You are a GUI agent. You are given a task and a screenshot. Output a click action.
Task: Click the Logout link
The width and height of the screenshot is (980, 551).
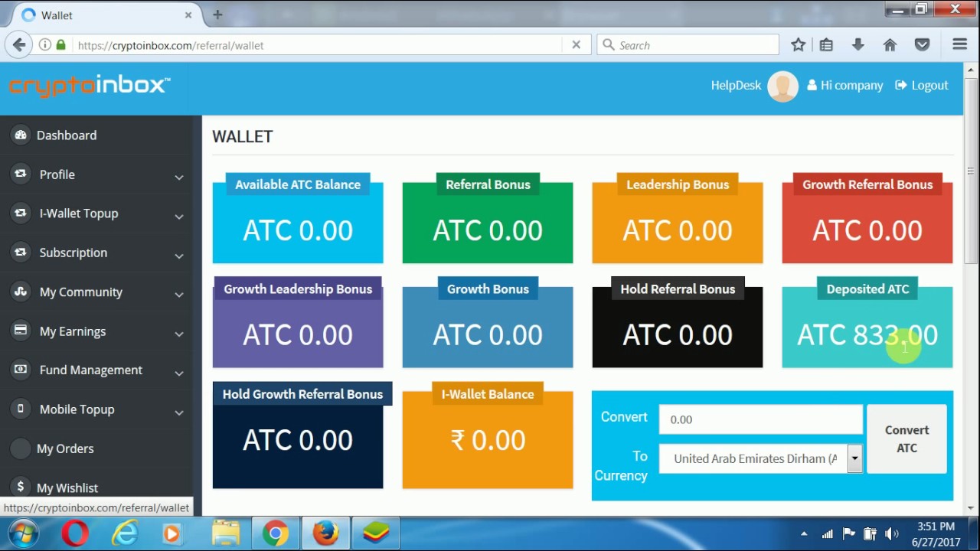point(922,86)
